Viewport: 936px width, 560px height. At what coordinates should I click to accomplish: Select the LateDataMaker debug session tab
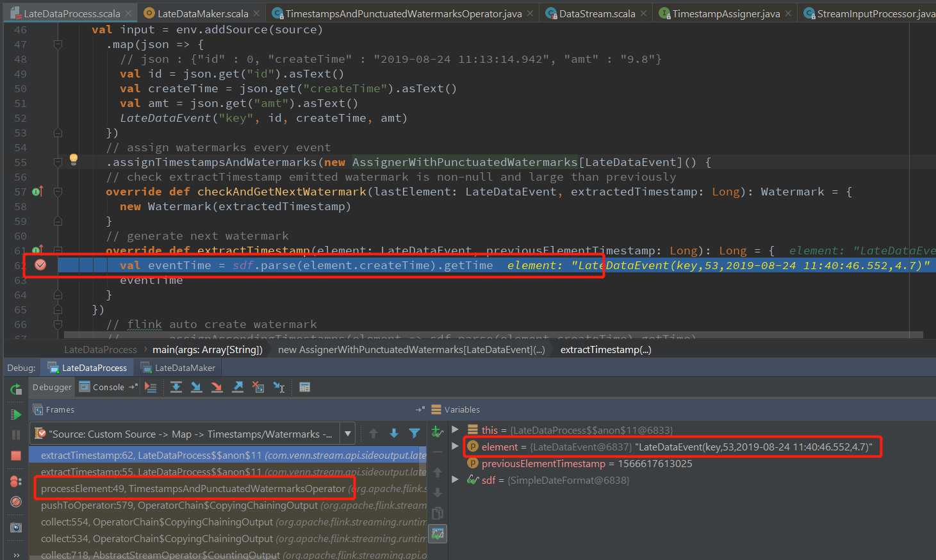click(x=178, y=368)
